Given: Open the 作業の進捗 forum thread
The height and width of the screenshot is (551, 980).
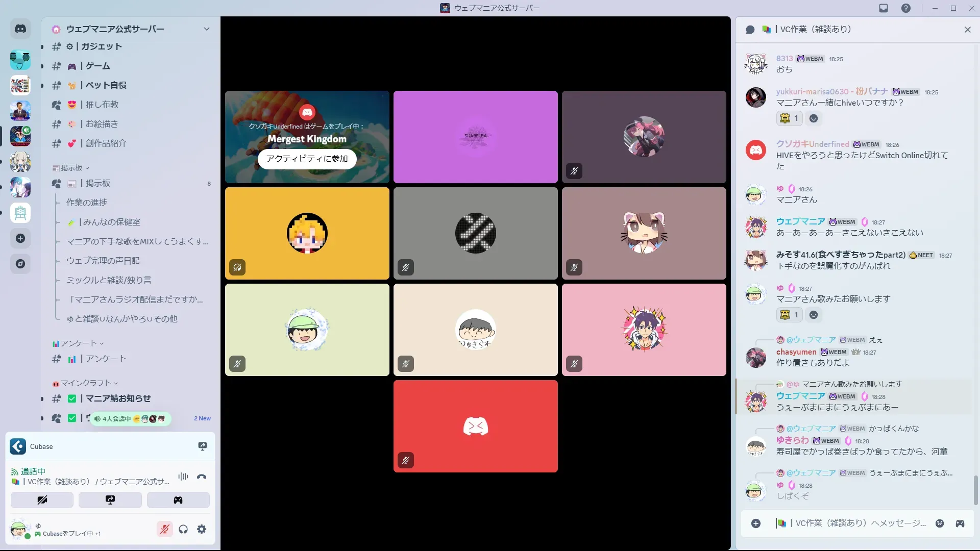Looking at the screenshot, I should coord(87,203).
